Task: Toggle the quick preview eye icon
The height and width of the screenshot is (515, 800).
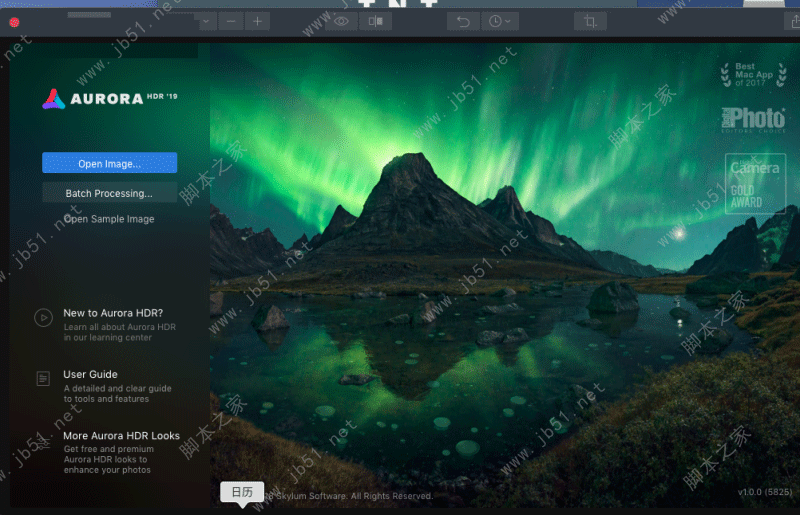Action: (341, 21)
